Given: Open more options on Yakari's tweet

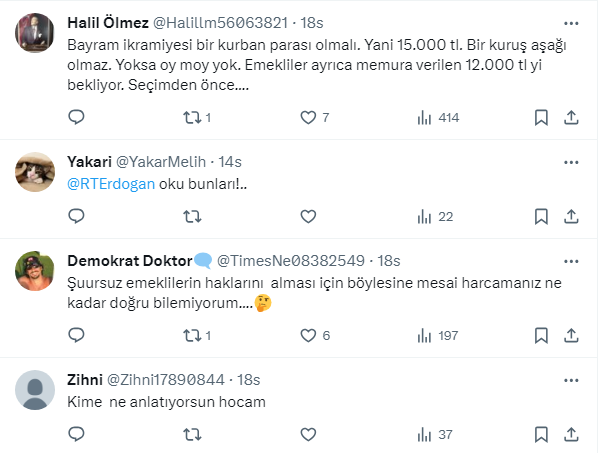Looking at the screenshot, I should [x=571, y=162].
